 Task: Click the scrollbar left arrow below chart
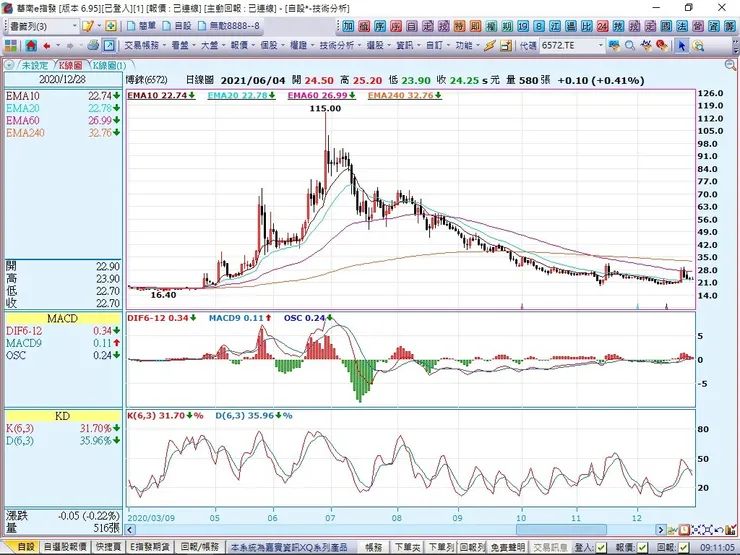pyautogui.click(x=131, y=530)
